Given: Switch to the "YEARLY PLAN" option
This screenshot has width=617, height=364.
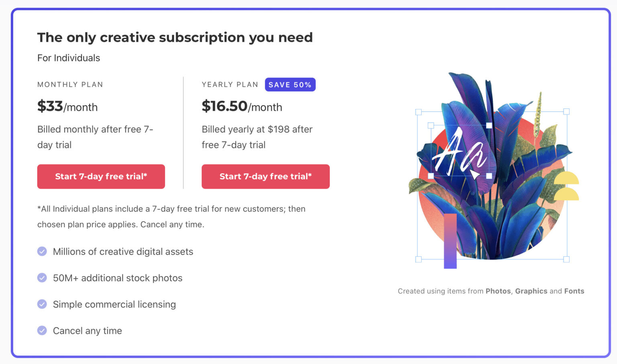Looking at the screenshot, I should click(x=230, y=84).
